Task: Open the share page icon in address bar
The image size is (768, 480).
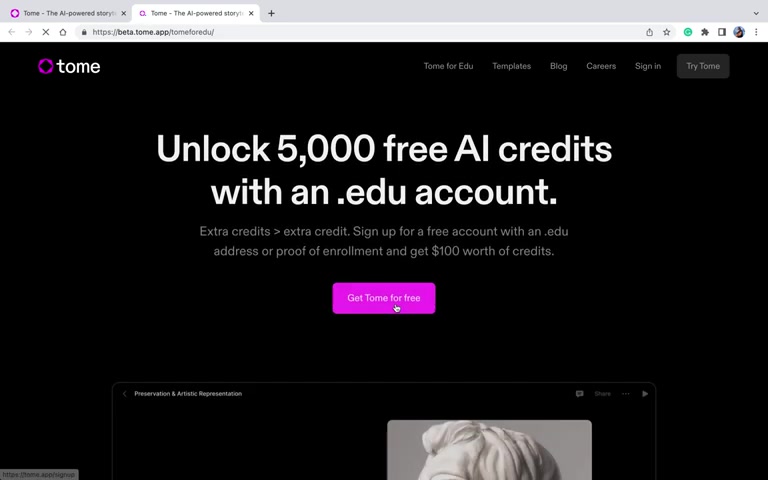Action: 649,32
